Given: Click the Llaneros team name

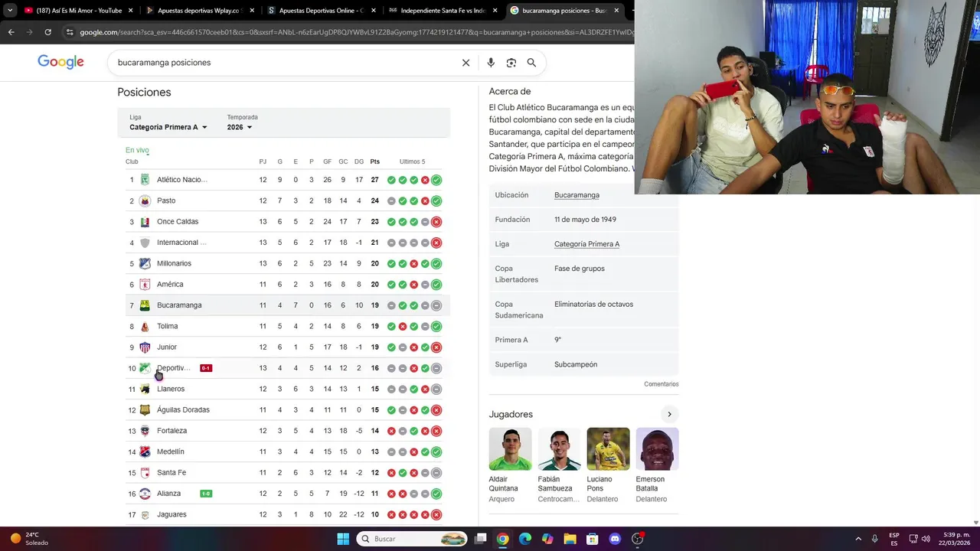Looking at the screenshot, I should coord(171,389).
